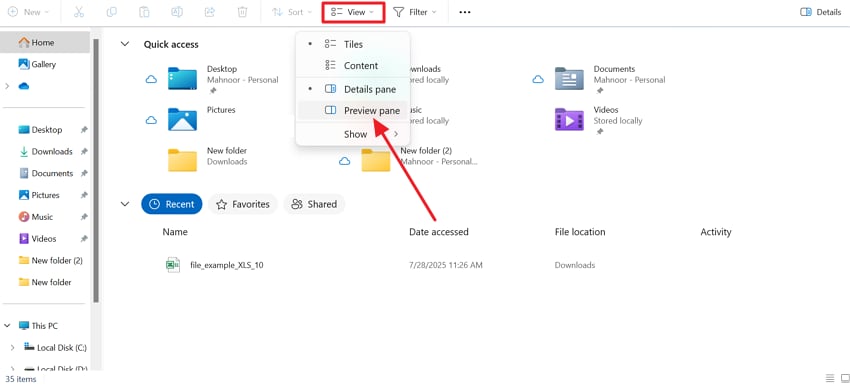
Task: Select This PC in navigation pane
Action: point(38,326)
